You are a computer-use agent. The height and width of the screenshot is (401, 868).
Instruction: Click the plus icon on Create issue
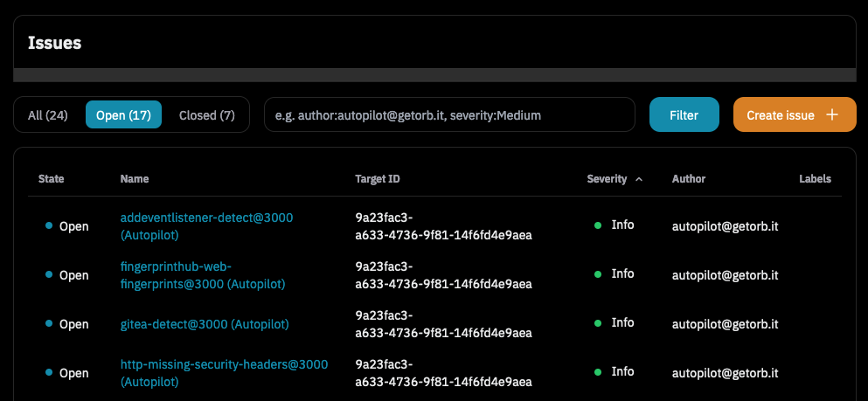click(831, 114)
